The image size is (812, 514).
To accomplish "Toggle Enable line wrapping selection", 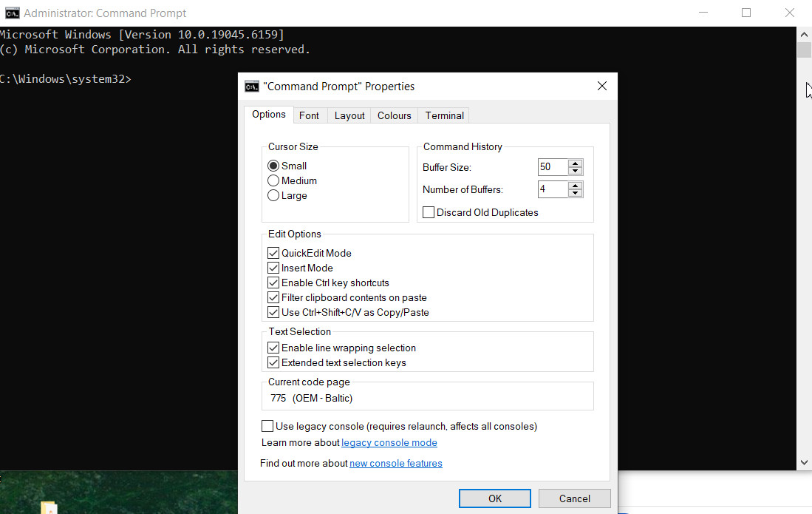I will coord(273,348).
